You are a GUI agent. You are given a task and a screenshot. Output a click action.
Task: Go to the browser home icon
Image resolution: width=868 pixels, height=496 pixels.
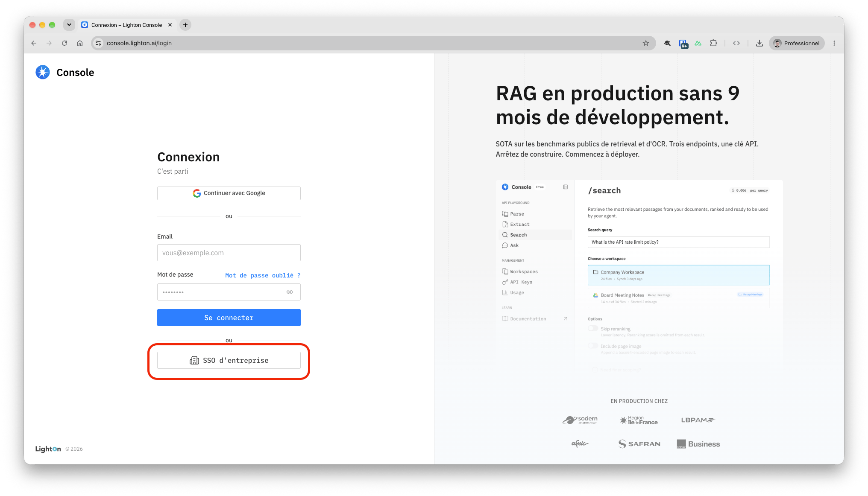(x=80, y=43)
